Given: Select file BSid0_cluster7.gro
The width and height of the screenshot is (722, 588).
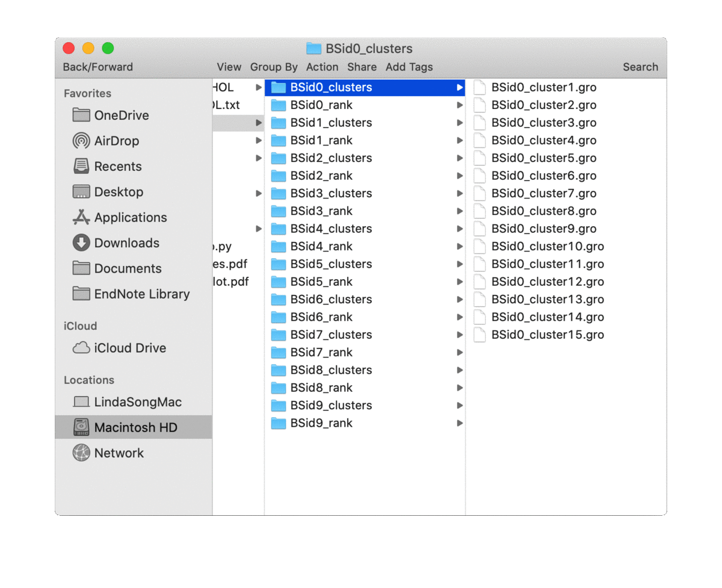Looking at the screenshot, I should (x=543, y=193).
